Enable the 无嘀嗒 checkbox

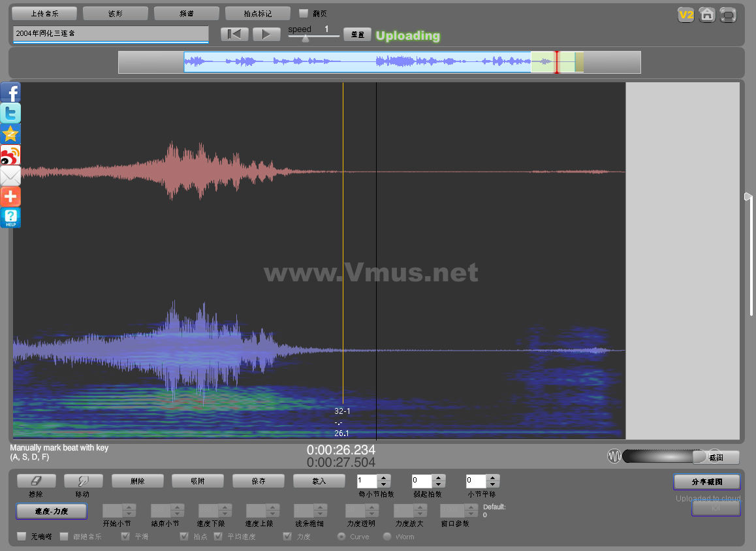pyautogui.click(x=22, y=537)
